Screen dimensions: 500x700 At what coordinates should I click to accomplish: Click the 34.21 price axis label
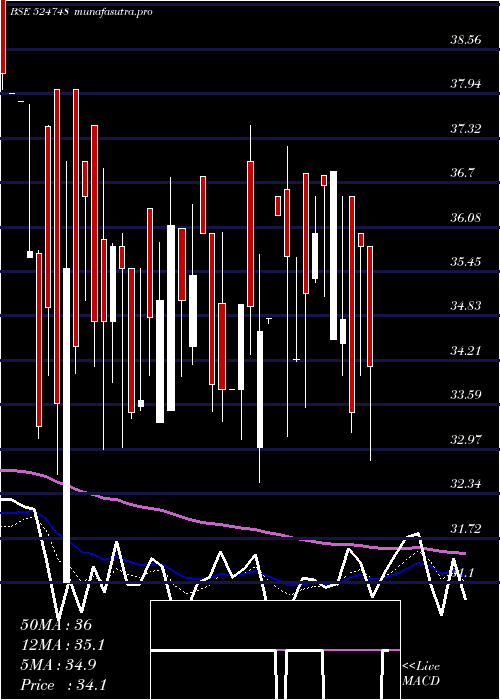[466, 351]
